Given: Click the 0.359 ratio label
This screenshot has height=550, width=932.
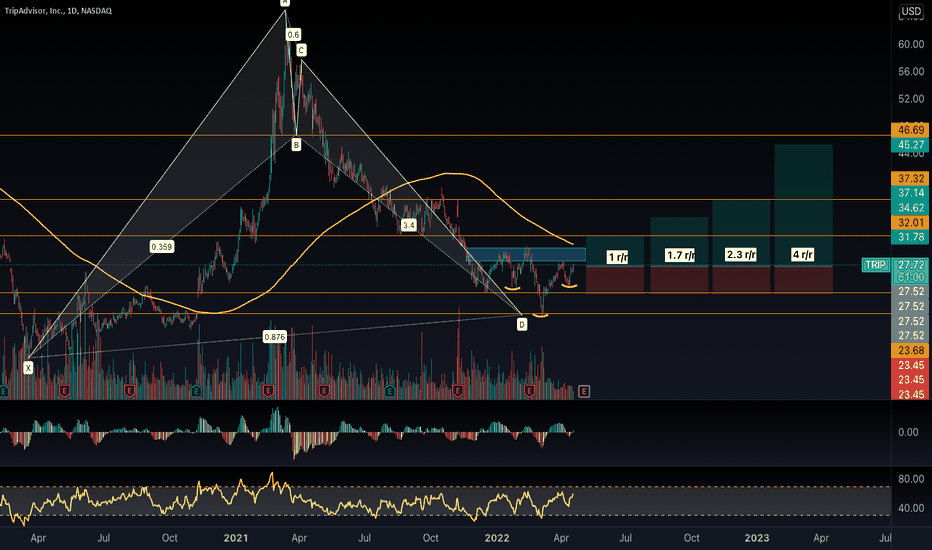Looking at the screenshot, I should (162, 247).
